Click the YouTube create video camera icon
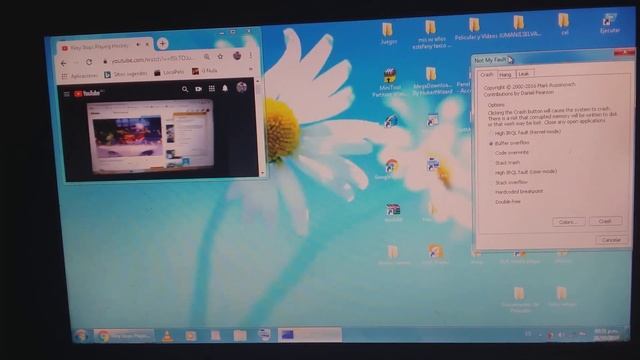 (198, 89)
